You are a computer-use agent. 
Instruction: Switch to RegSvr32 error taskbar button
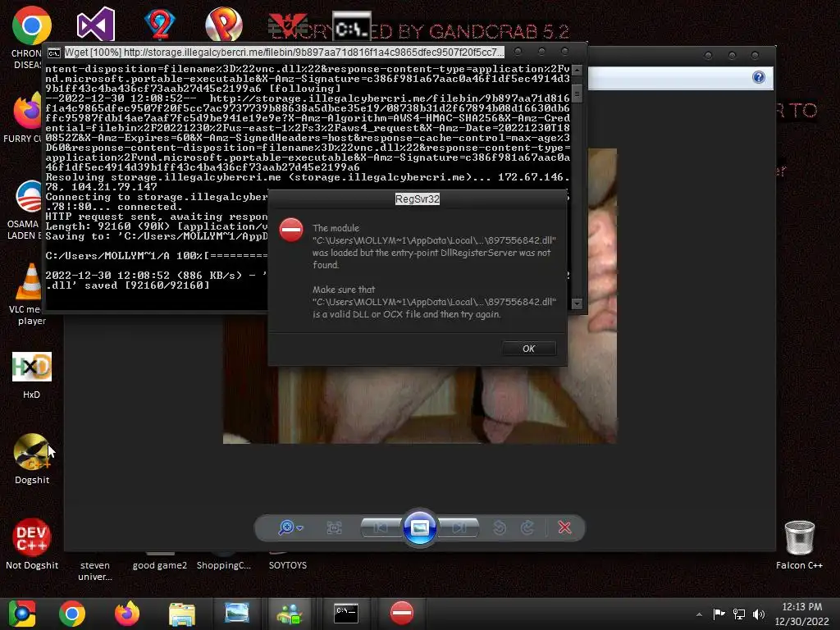[x=402, y=614]
